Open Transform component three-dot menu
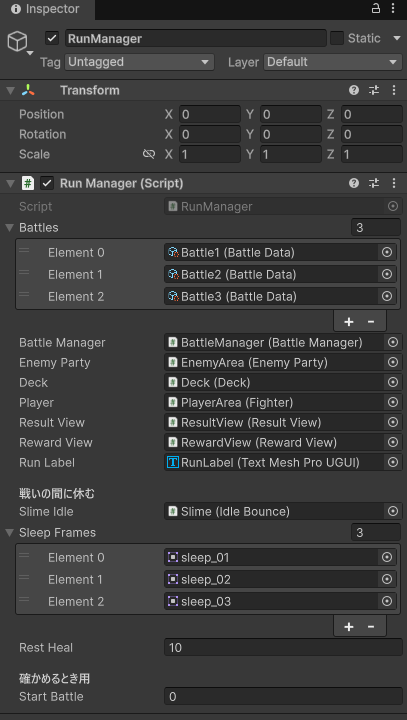 coord(394,90)
